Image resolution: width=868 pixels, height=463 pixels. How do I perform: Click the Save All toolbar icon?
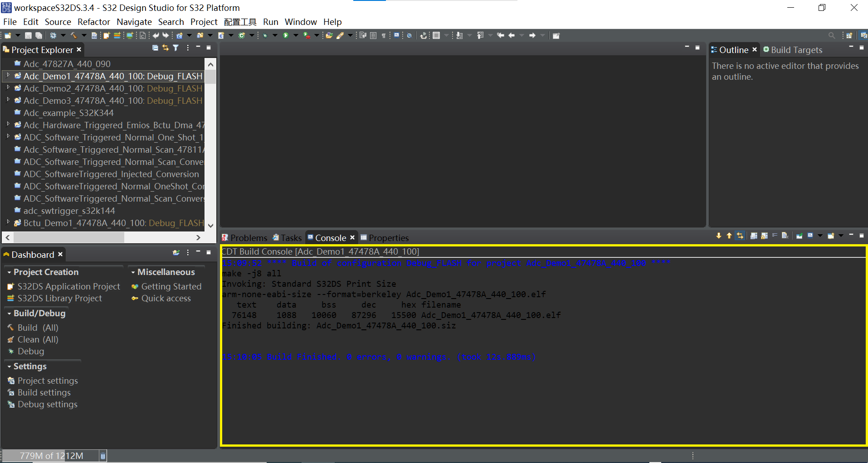click(x=39, y=35)
